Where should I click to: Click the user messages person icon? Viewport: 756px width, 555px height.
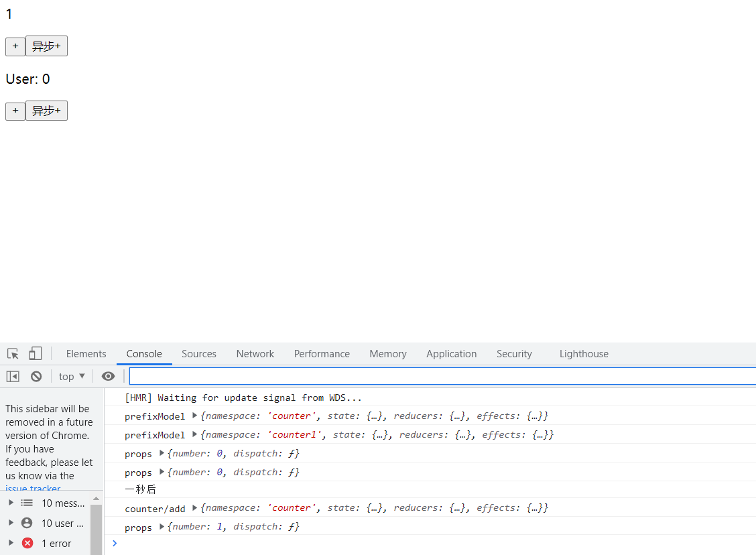point(27,523)
